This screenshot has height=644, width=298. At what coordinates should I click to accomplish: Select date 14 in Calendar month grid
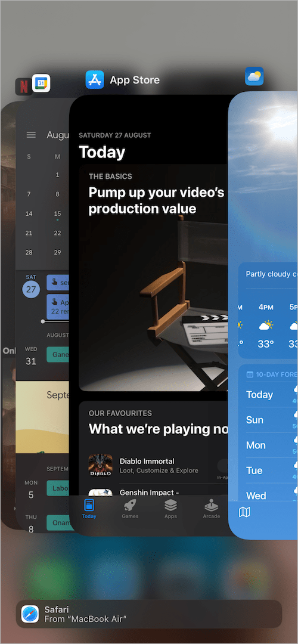point(29,213)
